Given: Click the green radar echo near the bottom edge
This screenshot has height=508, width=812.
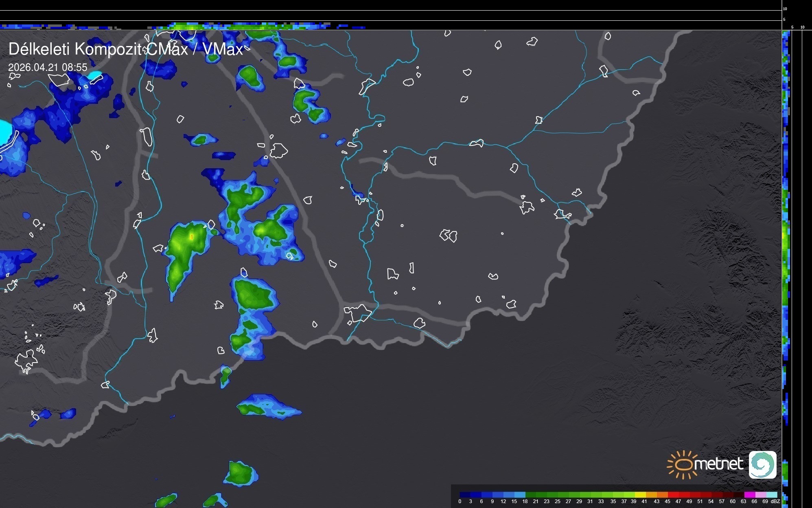Looking at the screenshot, I should (240, 473).
